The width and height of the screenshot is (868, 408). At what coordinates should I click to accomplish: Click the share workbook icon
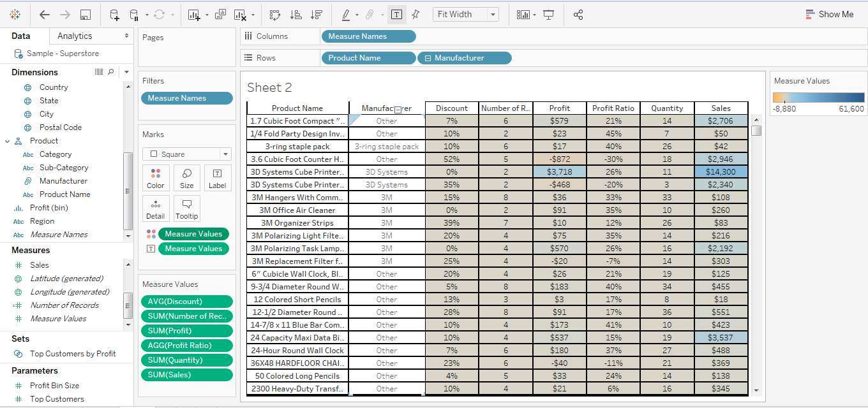tap(578, 14)
